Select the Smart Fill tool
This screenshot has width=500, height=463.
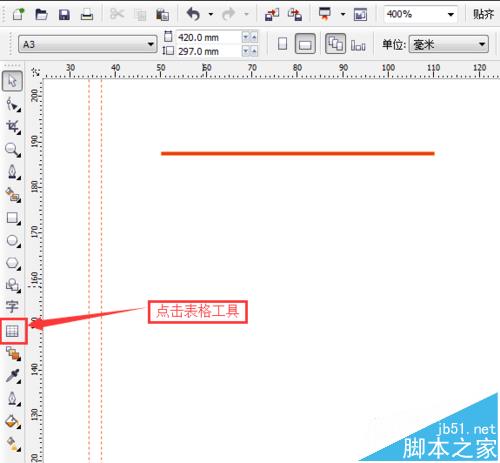tap(13, 195)
